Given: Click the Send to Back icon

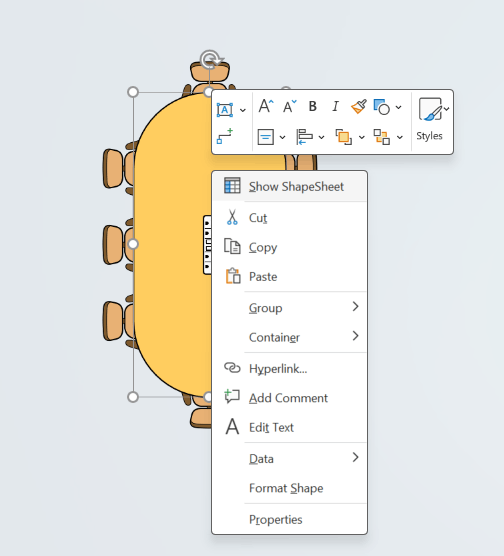Looking at the screenshot, I should click(x=382, y=137).
